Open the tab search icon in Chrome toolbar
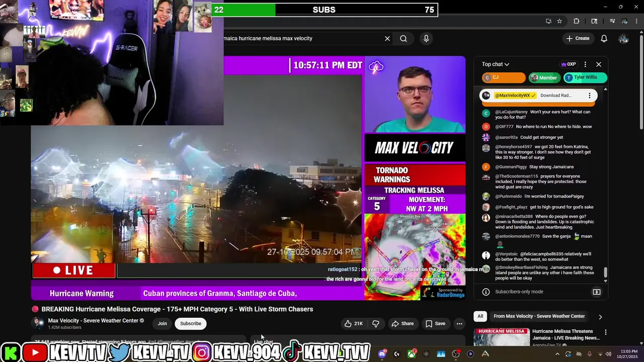 coord(594,21)
